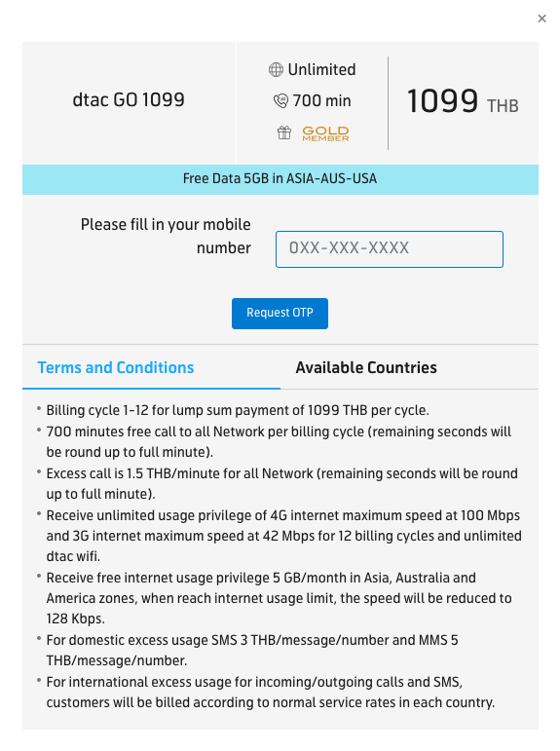Click the Gold Member logo
The image size is (560, 751).
pos(325,133)
